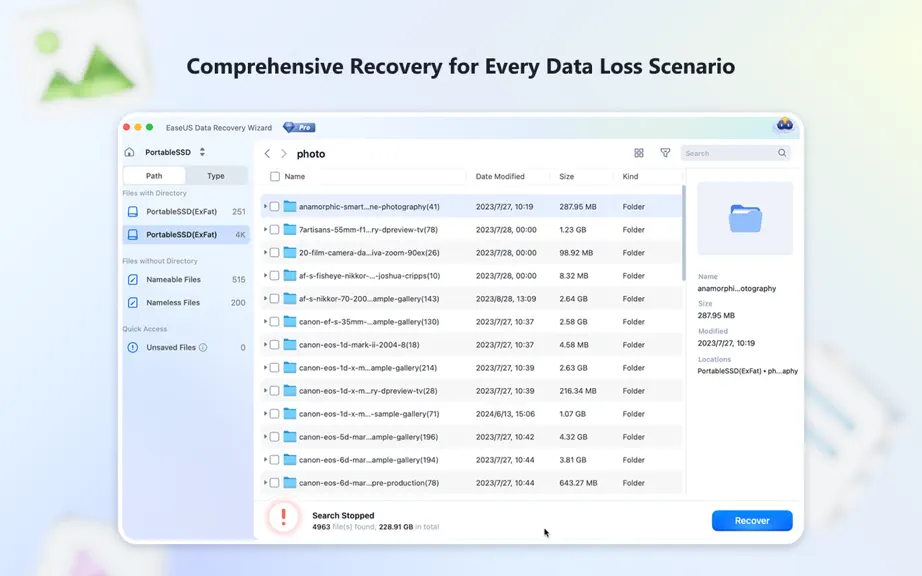Click the 'photo' path title

coord(310,154)
